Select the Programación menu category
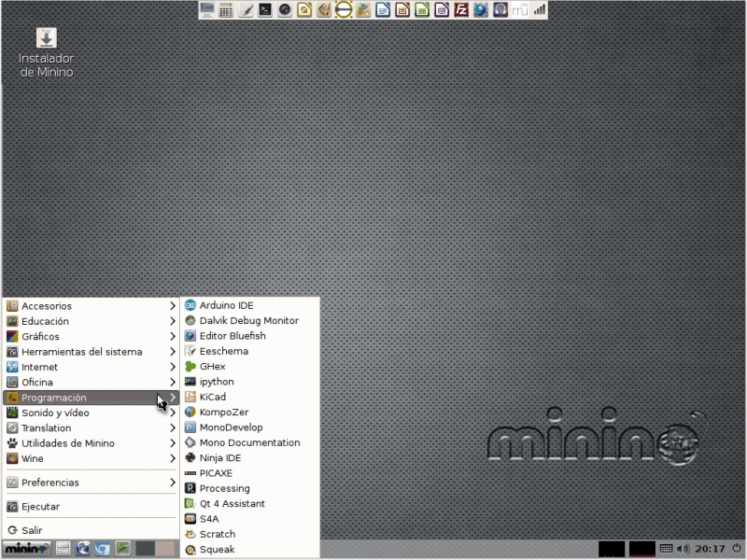 click(91, 398)
